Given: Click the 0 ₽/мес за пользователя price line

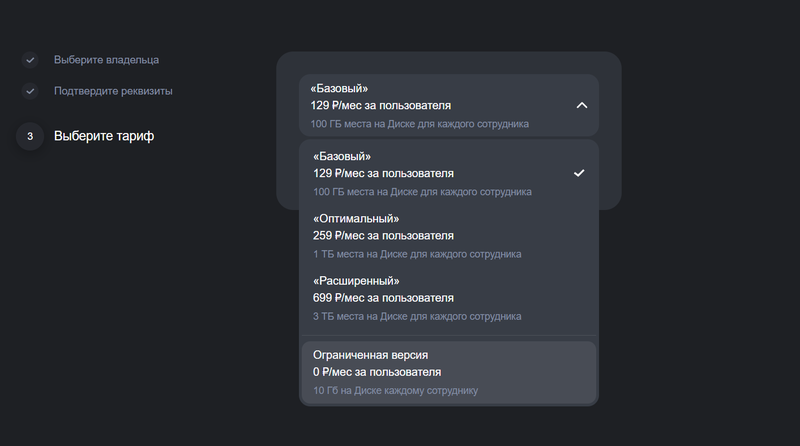Looking at the screenshot, I should coord(377,372).
